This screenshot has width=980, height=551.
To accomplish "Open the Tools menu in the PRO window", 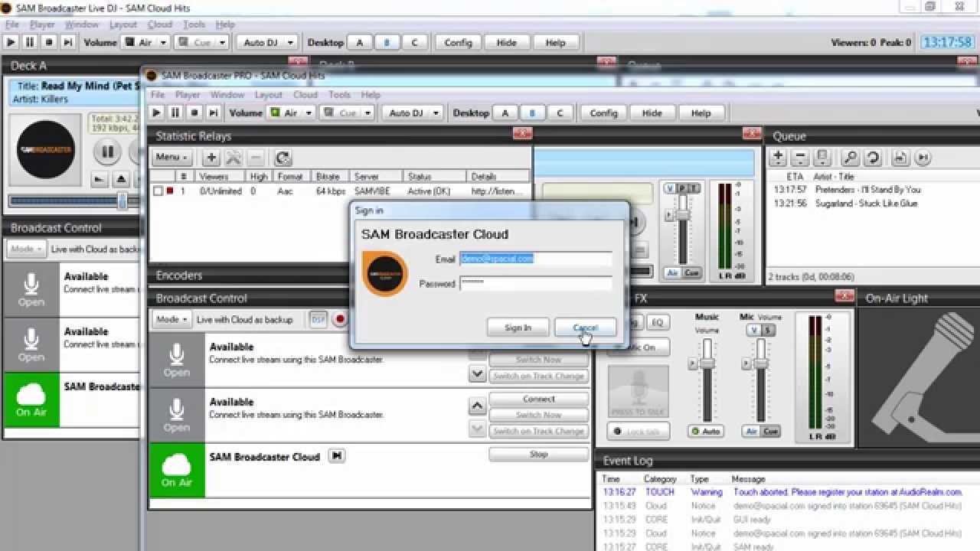I will point(339,95).
